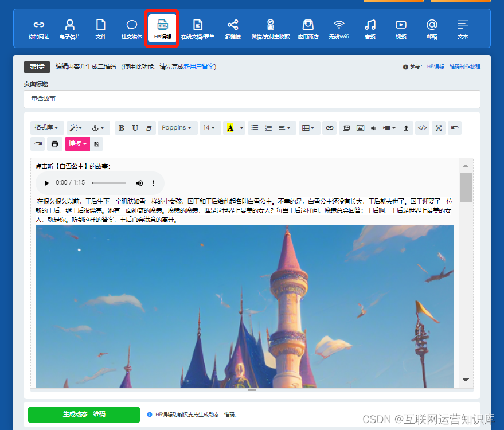Click the editor scrollbar up arrow
Image resolution: width=504 pixels, height=430 pixels.
(x=466, y=166)
